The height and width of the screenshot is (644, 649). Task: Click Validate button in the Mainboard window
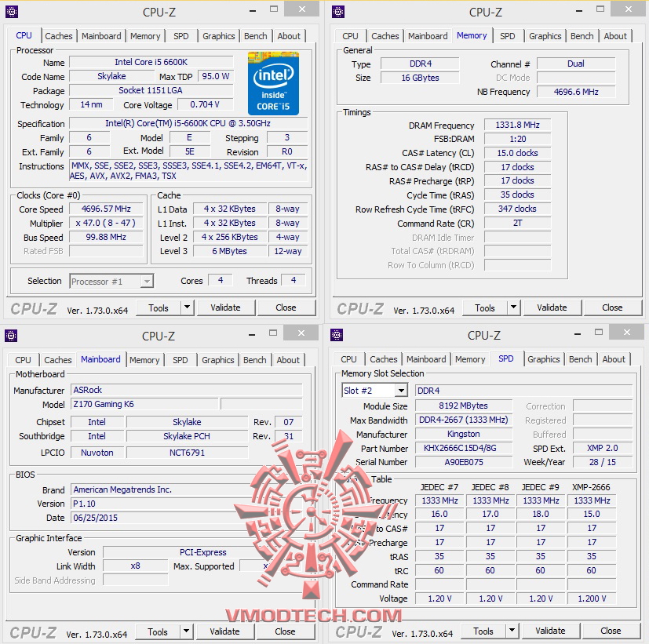[224, 631]
